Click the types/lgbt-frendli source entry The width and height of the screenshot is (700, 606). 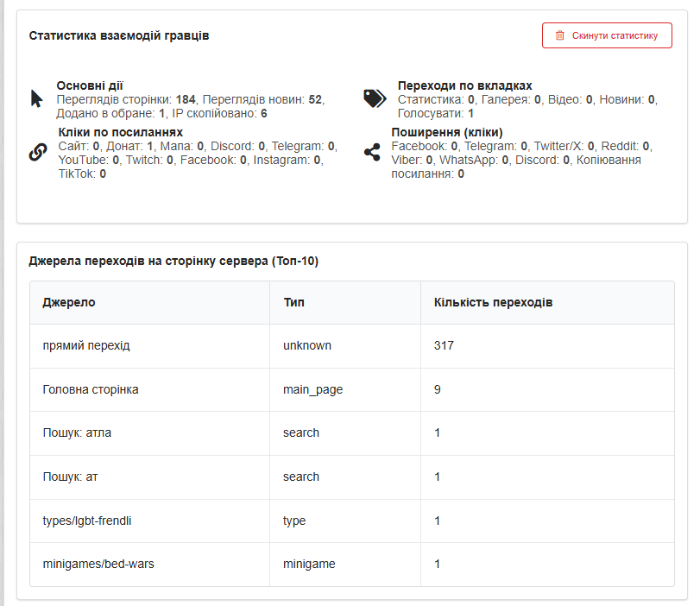tap(87, 521)
